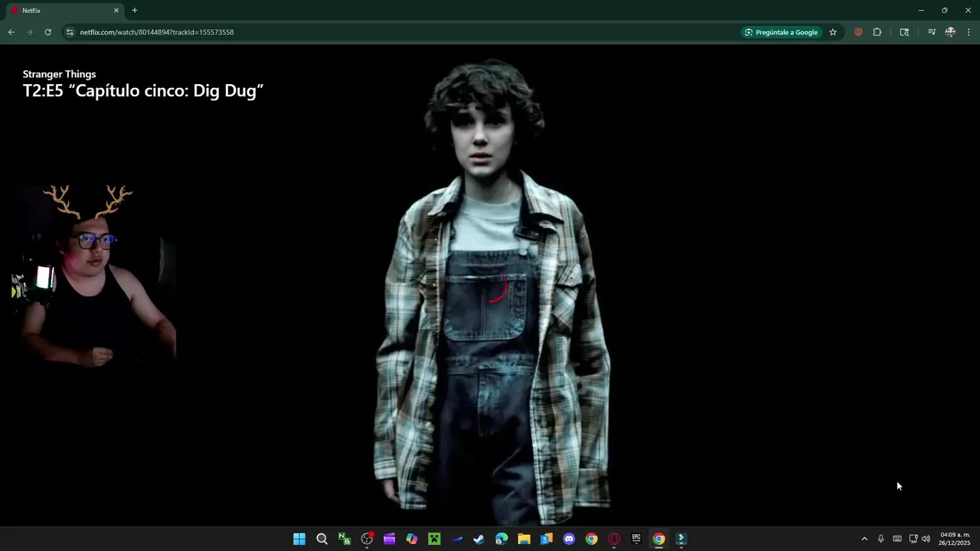Open Opera GX from the taskbar
980x551 pixels.
point(614,539)
